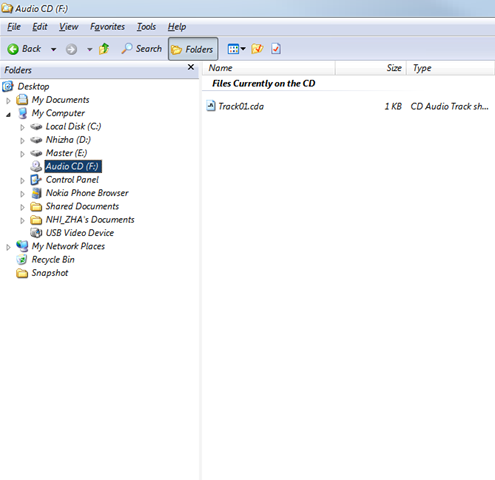The height and width of the screenshot is (480, 495).
Task: Open the Tools menu
Action: tap(146, 27)
